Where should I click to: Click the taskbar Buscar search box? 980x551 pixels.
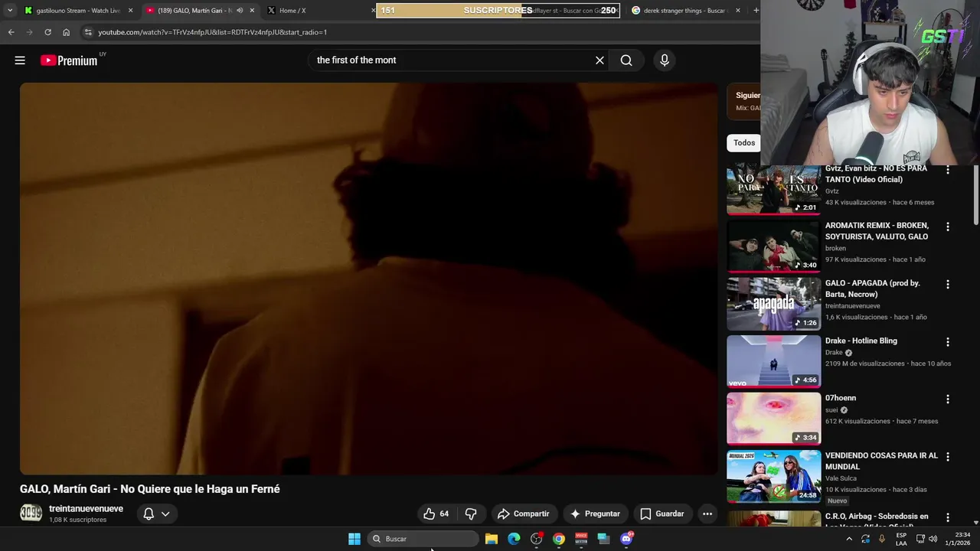click(x=423, y=539)
